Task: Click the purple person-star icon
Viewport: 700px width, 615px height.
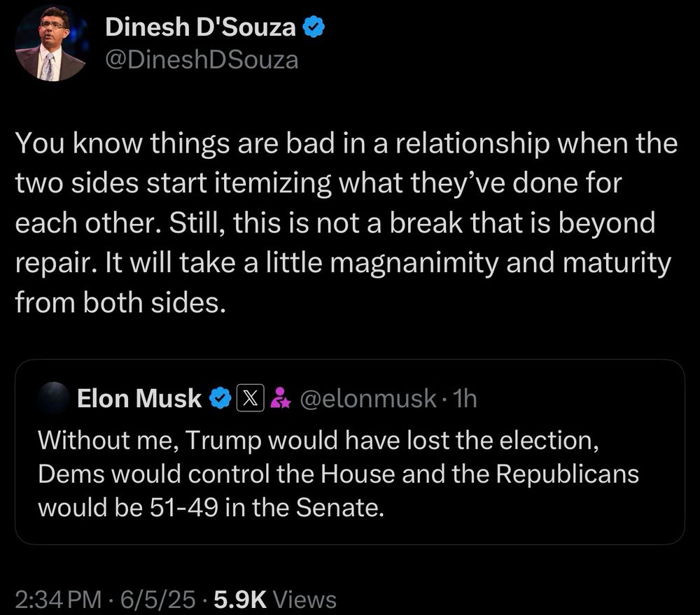Action: pyautogui.click(x=281, y=397)
